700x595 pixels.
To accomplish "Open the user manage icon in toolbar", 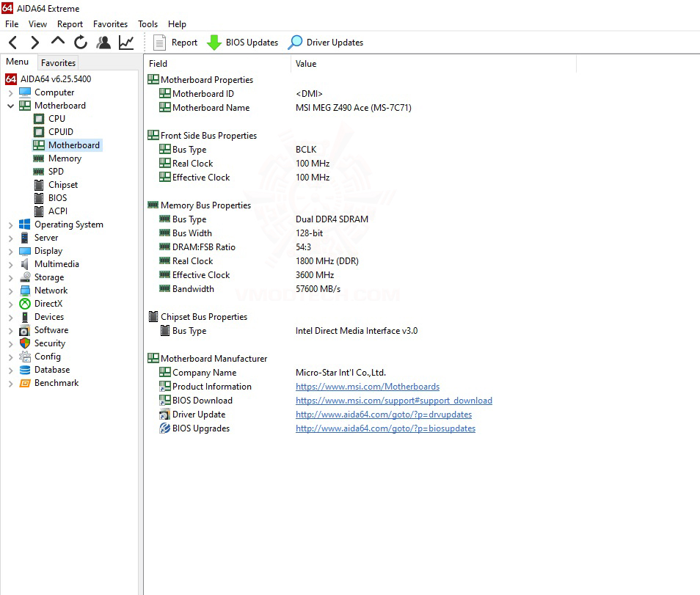I will 103,43.
